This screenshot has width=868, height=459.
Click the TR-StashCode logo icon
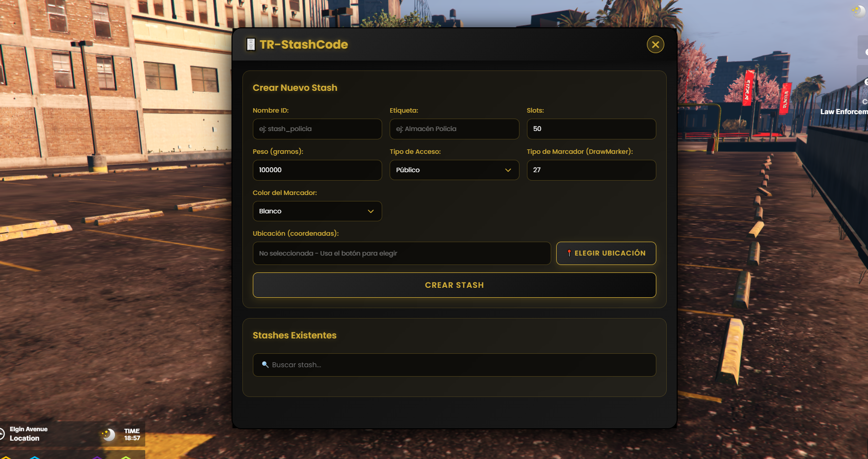pyautogui.click(x=251, y=45)
